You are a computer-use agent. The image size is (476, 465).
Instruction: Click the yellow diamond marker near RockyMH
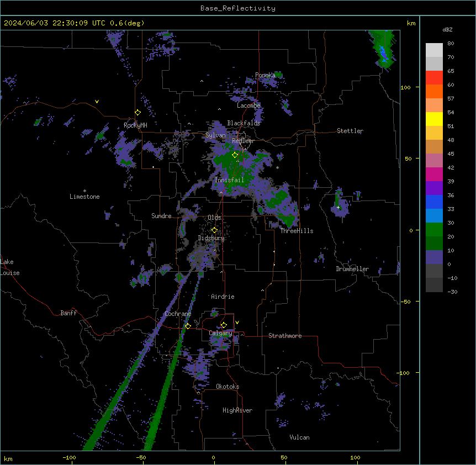(x=137, y=112)
